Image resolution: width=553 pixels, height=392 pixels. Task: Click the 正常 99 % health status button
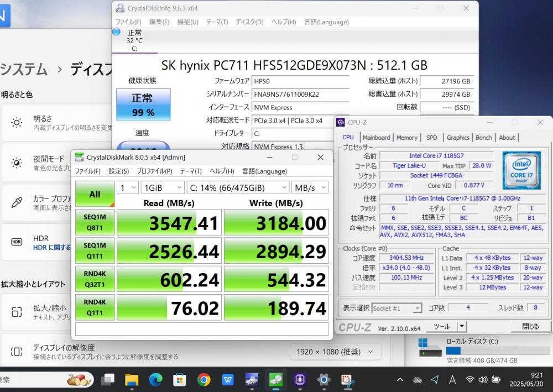point(143,104)
